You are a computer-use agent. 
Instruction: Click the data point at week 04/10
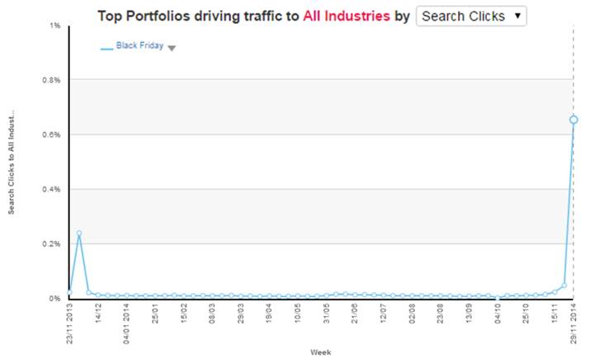coord(498,297)
